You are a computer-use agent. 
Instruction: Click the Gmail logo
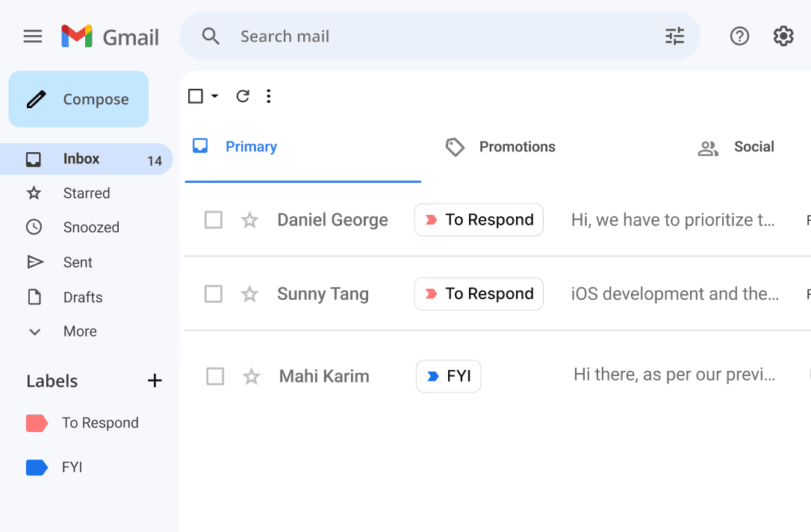[x=110, y=37]
